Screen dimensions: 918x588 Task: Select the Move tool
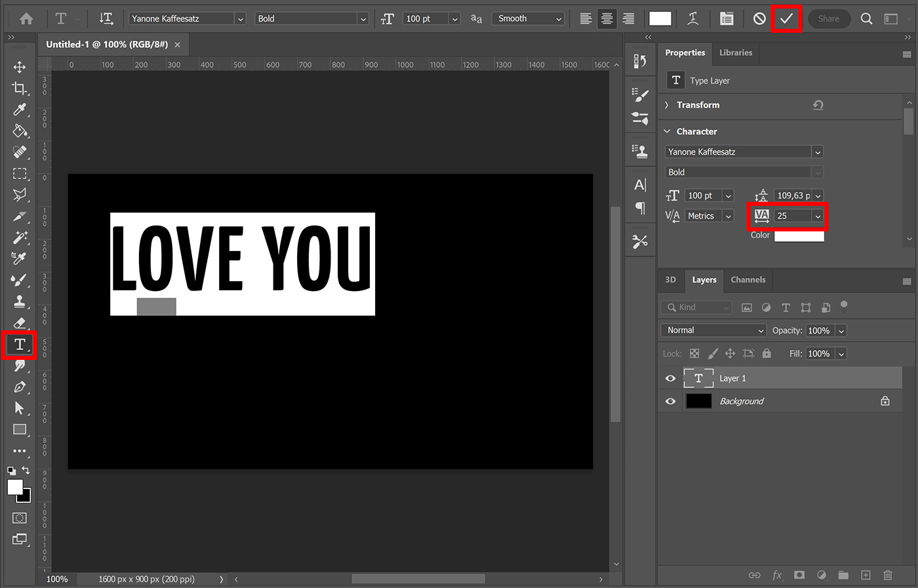pyautogui.click(x=20, y=66)
